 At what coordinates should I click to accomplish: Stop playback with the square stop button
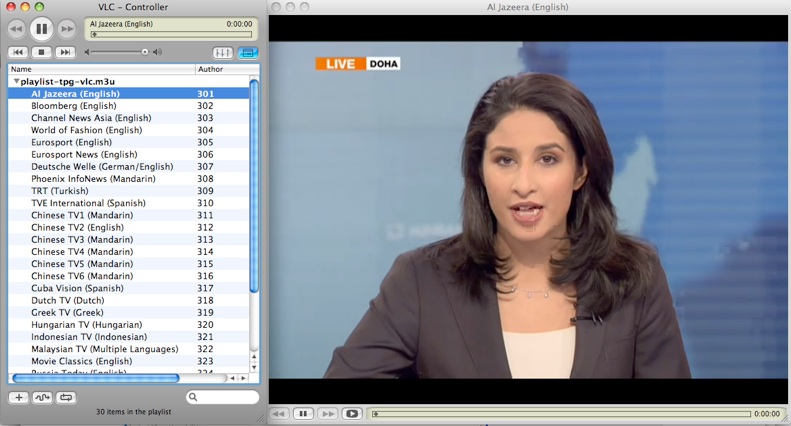tap(42, 52)
